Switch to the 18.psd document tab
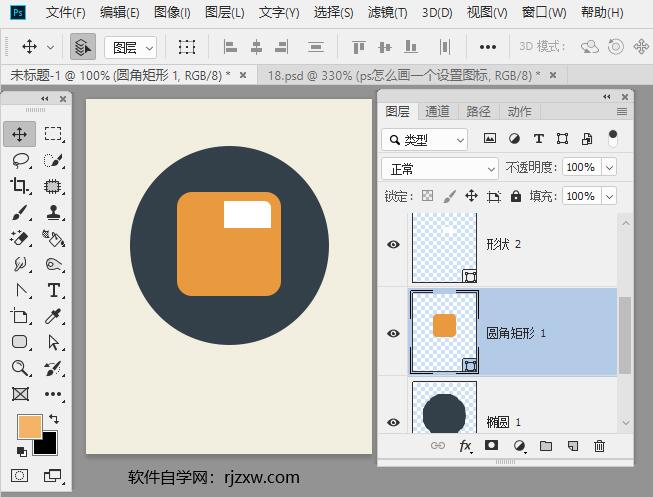 tap(404, 75)
